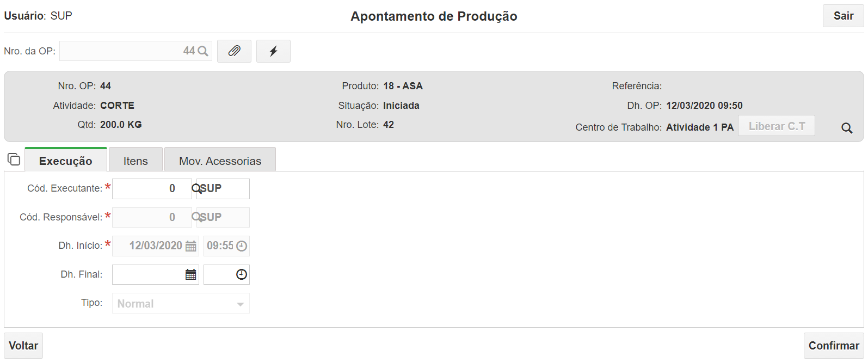
Task: Focus the Cód. Executante number field
Action: (x=152, y=189)
